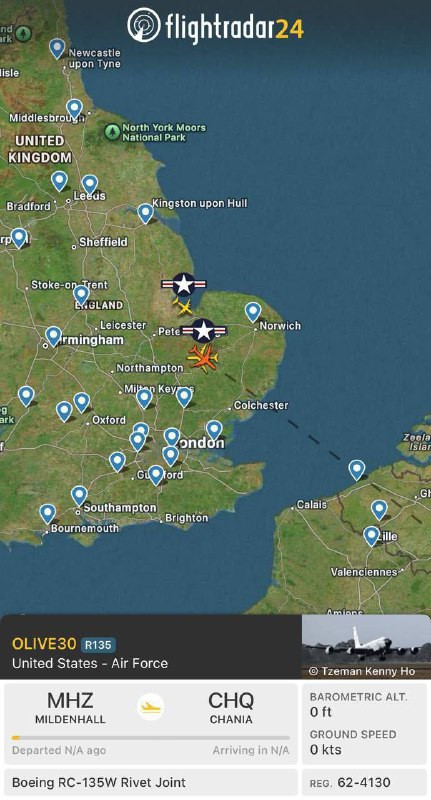Click the US Air Force roundel near Peterborough

click(x=204, y=331)
